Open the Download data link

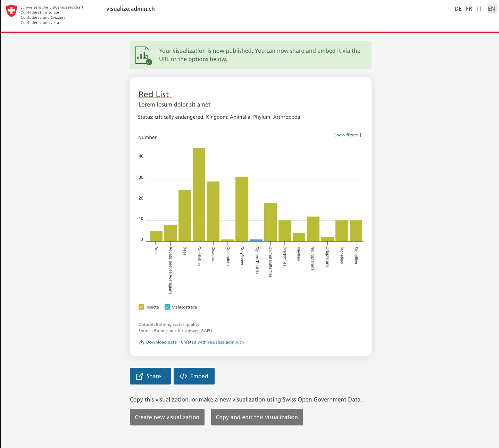(x=161, y=342)
